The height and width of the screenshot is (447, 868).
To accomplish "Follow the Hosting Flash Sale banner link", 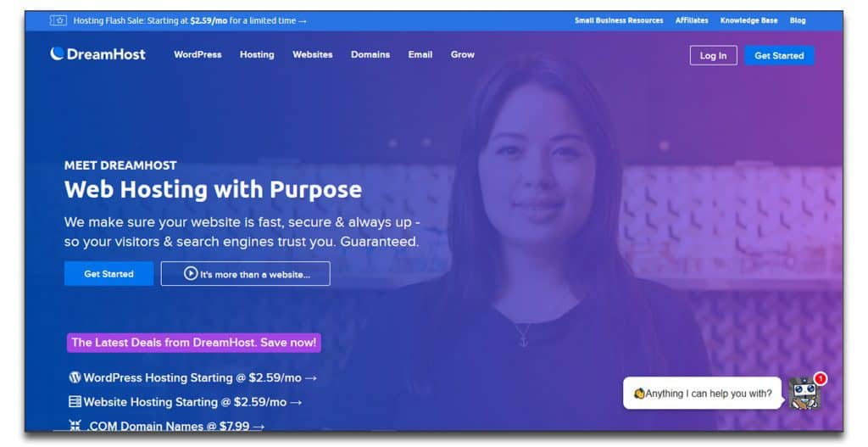I will click(190, 20).
